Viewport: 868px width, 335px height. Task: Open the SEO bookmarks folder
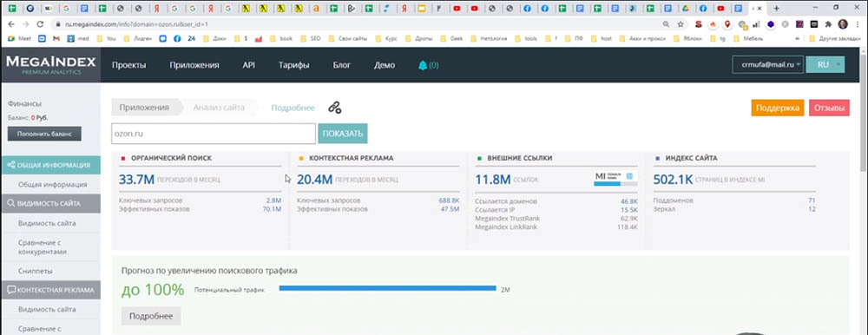[x=311, y=39]
